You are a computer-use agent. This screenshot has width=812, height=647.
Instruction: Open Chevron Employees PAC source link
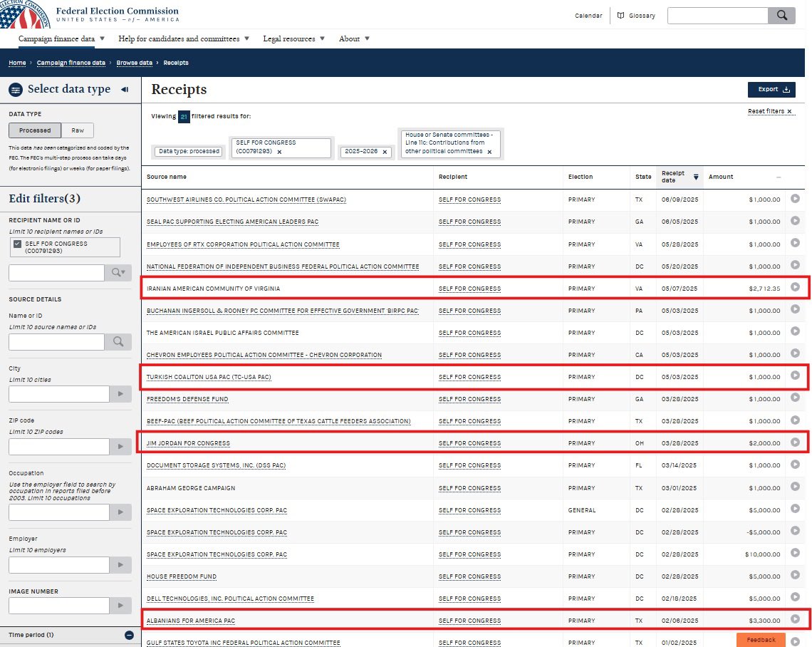click(264, 355)
